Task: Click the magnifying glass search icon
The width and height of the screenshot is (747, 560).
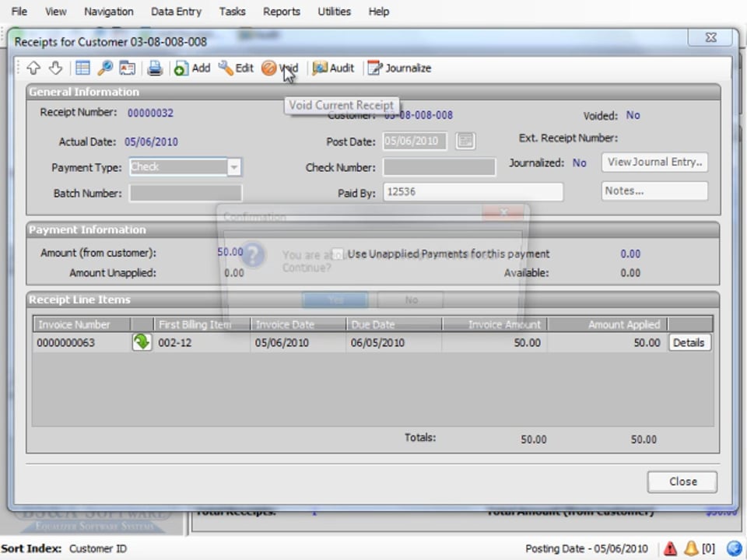Action: (x=104, y=68)
